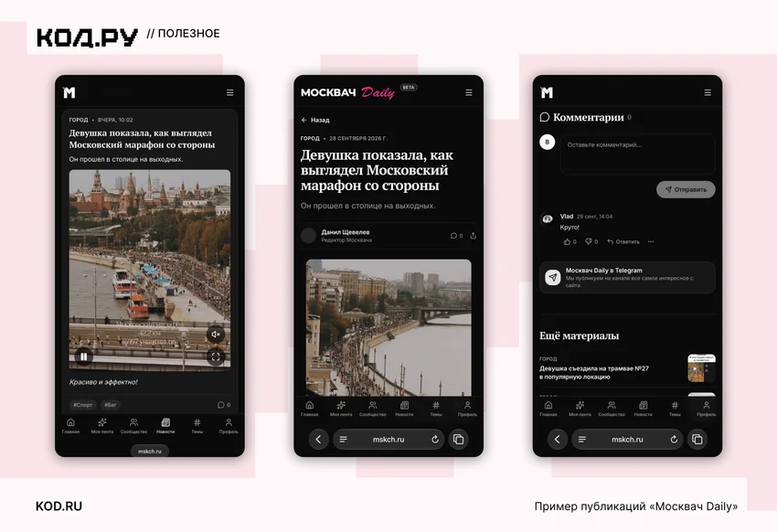Click the Оставьте комментарий text field
This screenshot has height=532, width=777.
coord(638,154)
